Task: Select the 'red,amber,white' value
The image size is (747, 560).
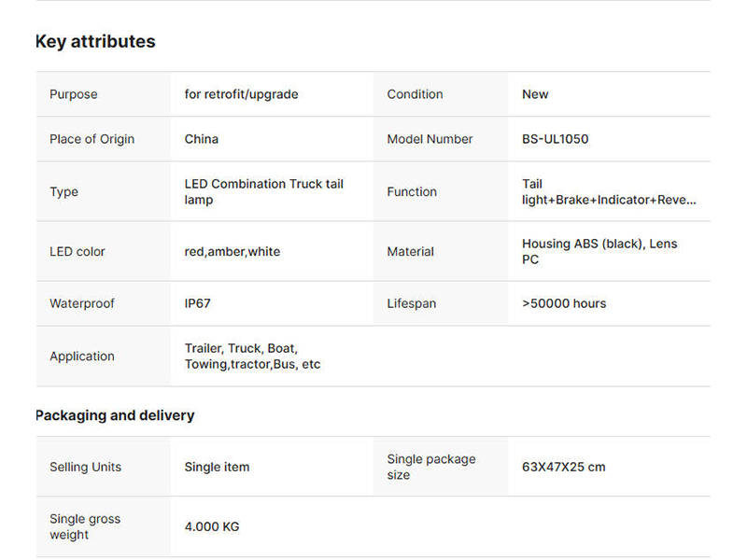Action: tap(233, 251)
